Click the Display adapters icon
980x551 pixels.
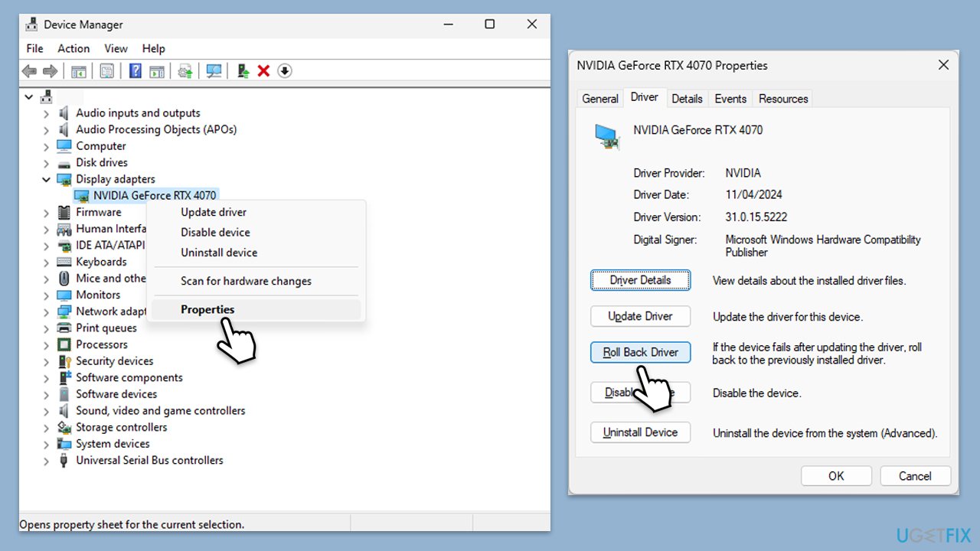(x=64, y=179)
